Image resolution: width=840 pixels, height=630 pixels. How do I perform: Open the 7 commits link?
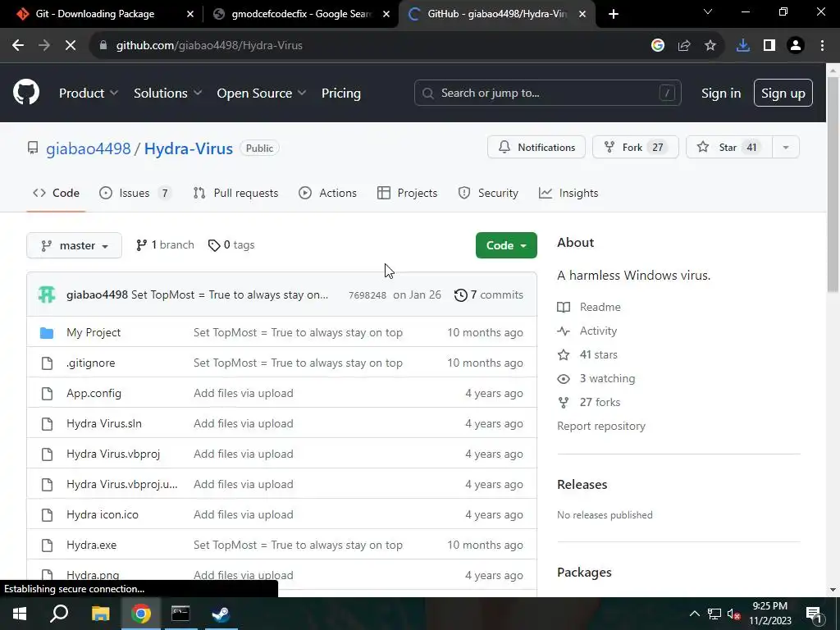coord(489,295)
